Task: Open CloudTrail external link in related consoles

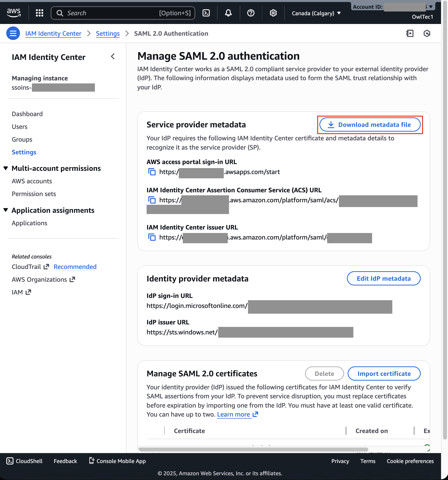Action: (30, 267)
